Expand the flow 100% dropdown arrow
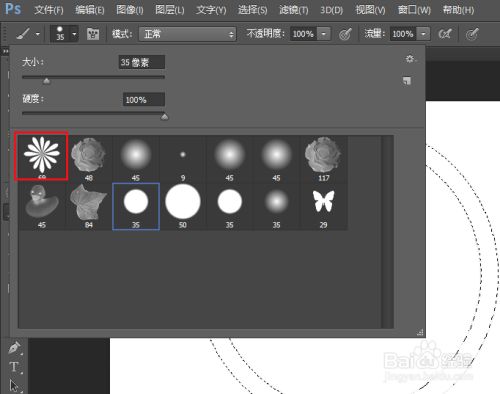 (x=423, y=34)
